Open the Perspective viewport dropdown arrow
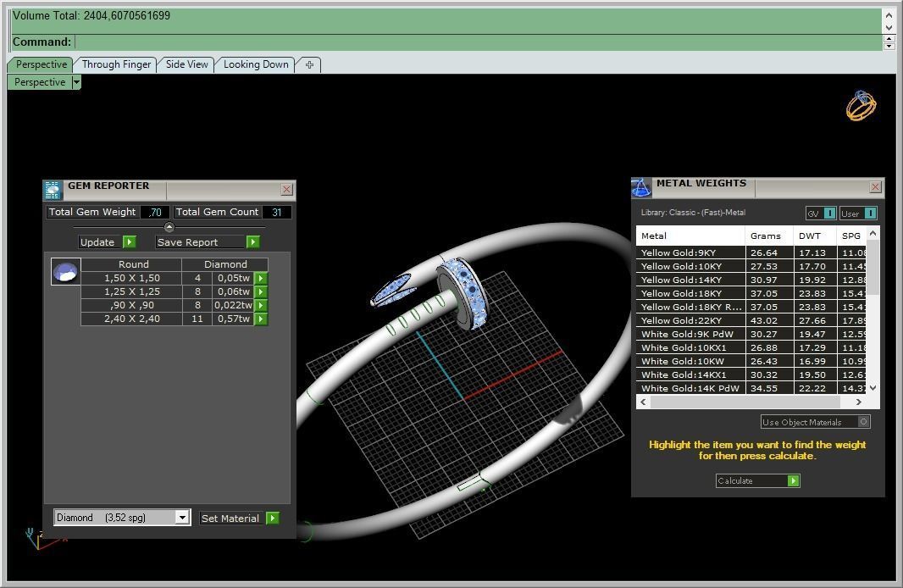This screenshot has width=903, height=588. click(76, 82)
